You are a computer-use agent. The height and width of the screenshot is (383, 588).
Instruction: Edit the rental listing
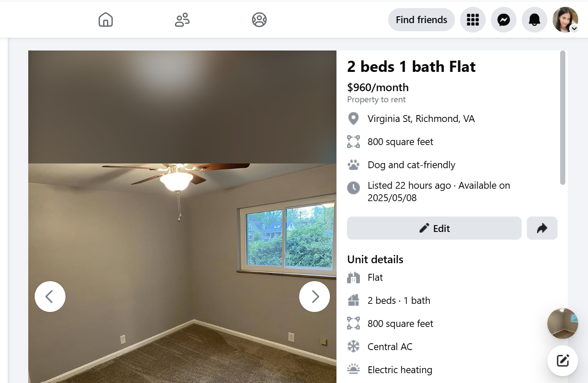(x=434, y=228)
